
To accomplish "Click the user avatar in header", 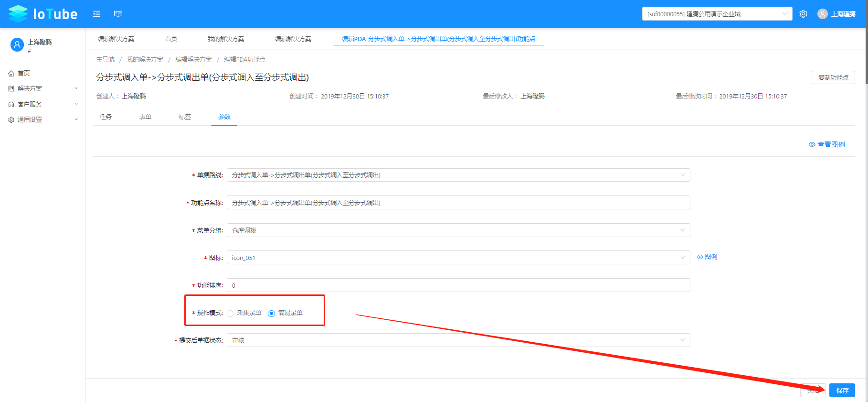I will click(822, 14).
